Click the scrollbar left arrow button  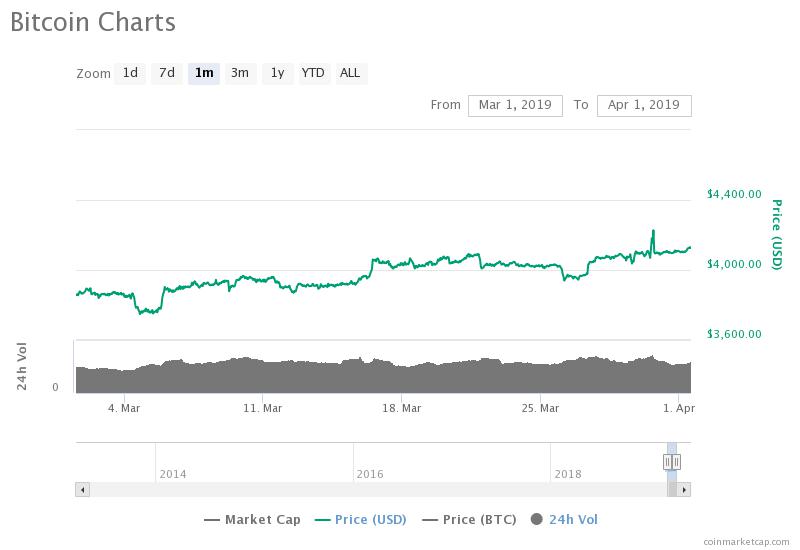pyautogui.click(x=82, y=490)
